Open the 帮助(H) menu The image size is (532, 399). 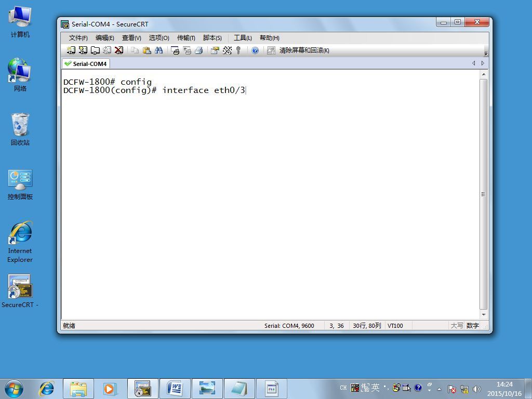270,37
